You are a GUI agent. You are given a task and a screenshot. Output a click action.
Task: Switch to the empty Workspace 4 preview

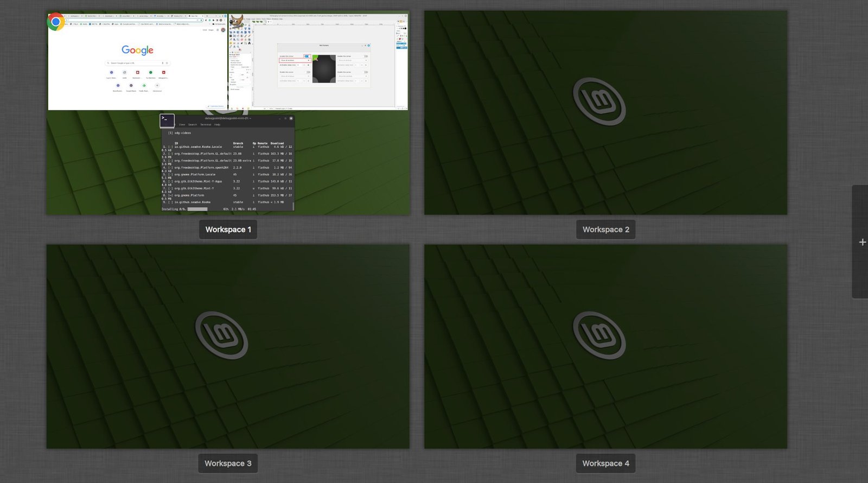coord(605,346)
